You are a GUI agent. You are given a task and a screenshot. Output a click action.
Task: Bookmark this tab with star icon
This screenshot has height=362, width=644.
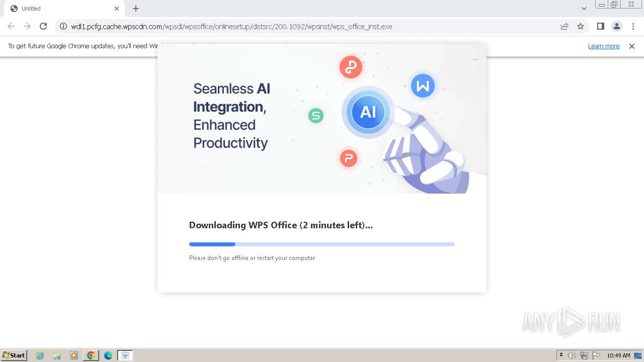click(x=581, y=26)
